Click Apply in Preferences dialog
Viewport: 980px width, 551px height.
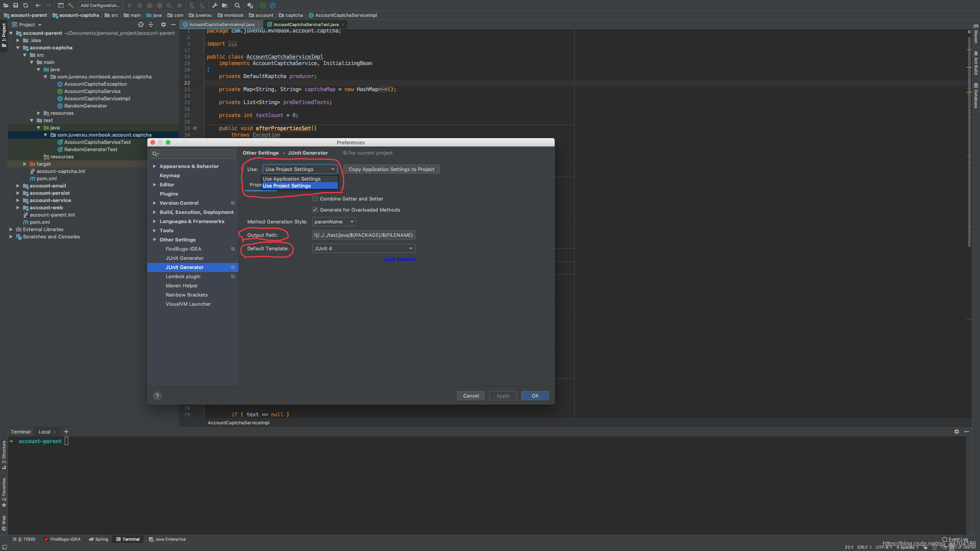point(503,396)
